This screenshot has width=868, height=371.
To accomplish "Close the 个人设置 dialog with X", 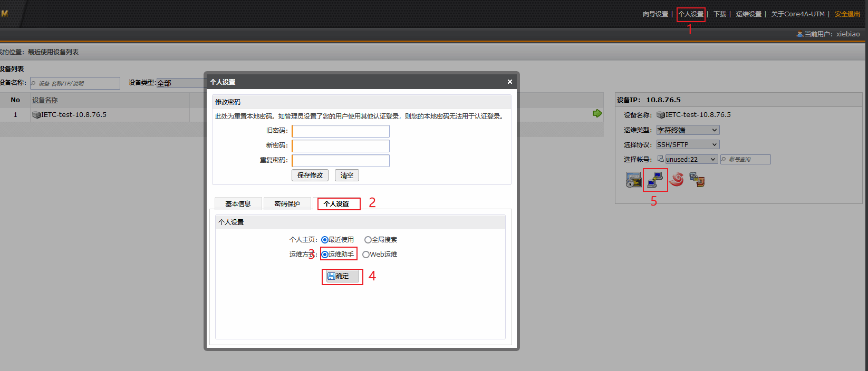I will click(509, 82).
